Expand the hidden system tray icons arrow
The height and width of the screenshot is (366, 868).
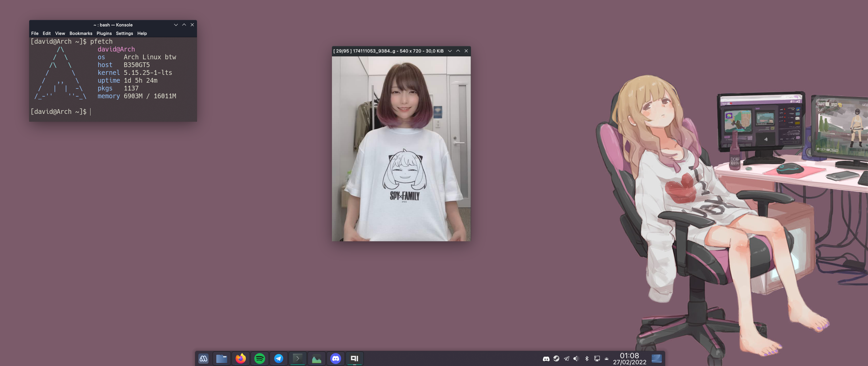coord(607,359)
